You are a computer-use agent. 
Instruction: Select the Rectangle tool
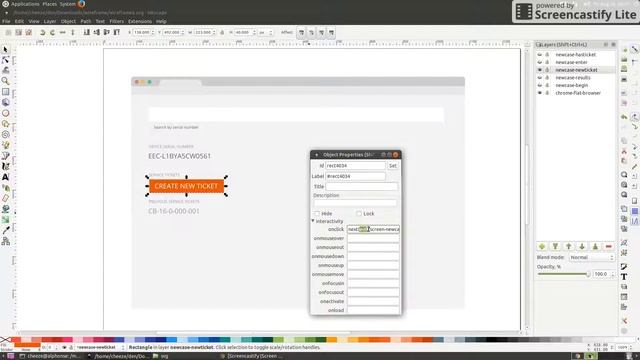point(5,92)
